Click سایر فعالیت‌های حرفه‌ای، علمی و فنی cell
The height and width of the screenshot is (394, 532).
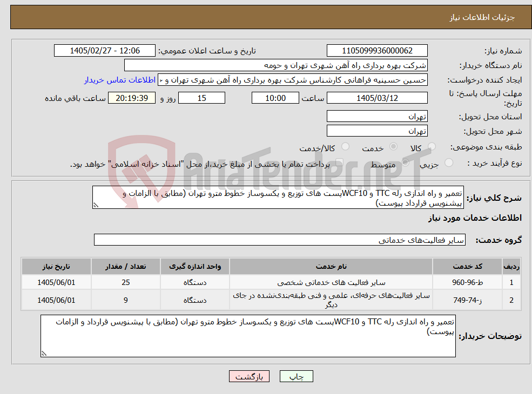point(331,300)
